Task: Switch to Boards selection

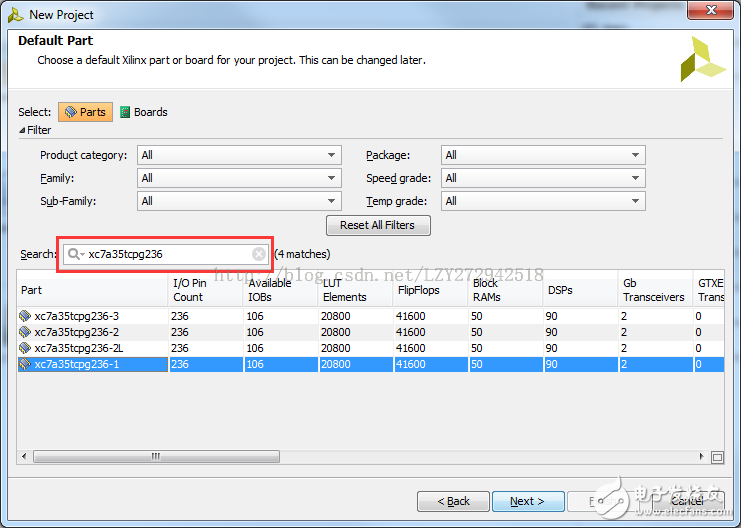Action: [x=144, y=112]
